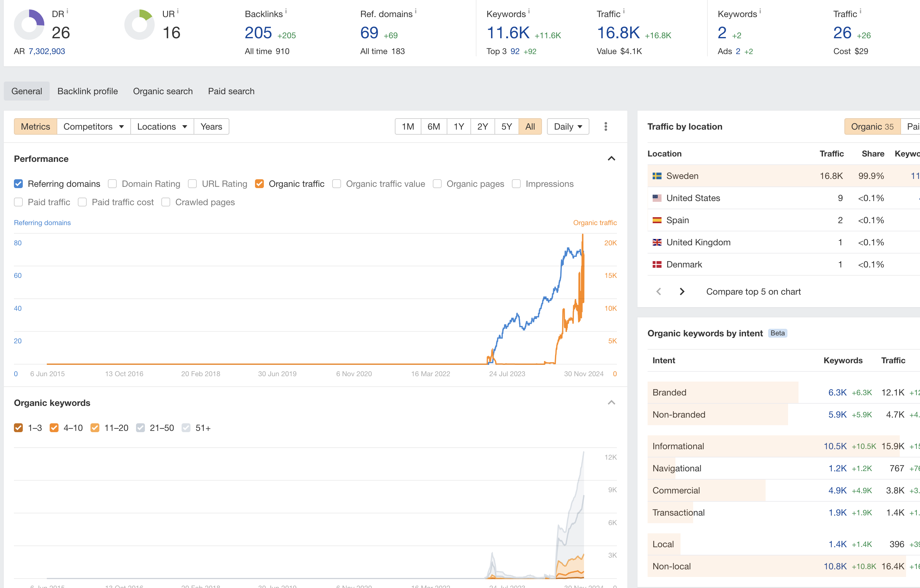Open the three-dot chart options menu
This screenshot has height=588, width=920.
coord(606,126)
